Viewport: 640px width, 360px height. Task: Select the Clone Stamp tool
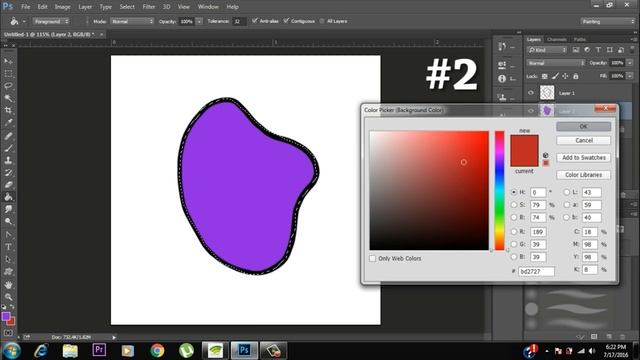tap(8, 160)
